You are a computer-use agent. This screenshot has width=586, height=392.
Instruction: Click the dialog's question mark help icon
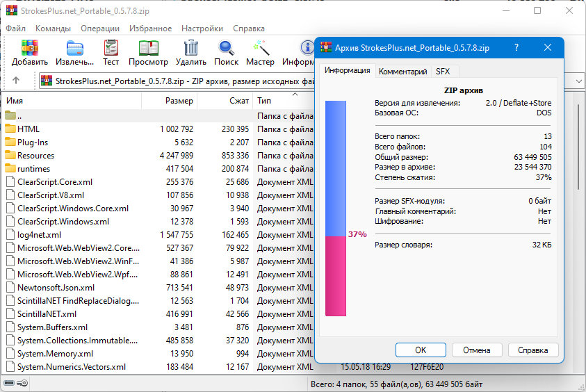point(516,48)
